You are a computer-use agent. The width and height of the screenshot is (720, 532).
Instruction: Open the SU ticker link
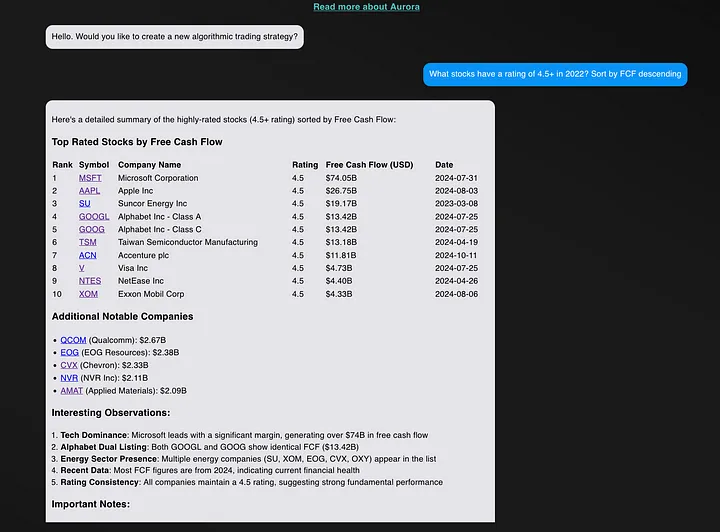[x=84, y=204]
